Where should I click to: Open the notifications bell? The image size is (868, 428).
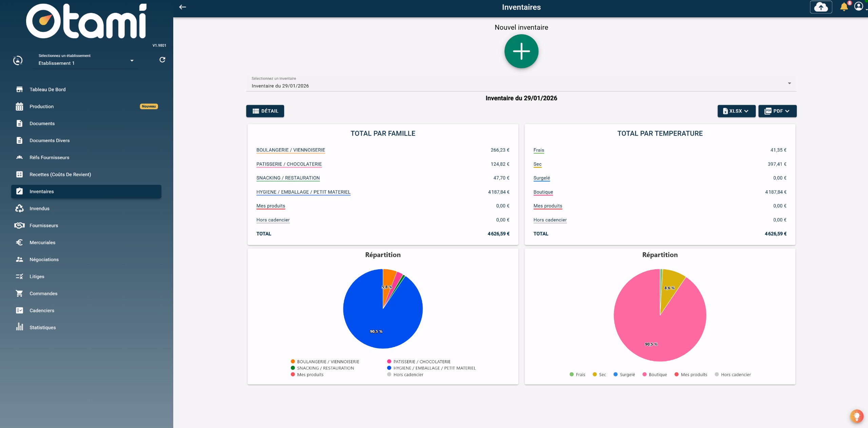click(844, 7)
